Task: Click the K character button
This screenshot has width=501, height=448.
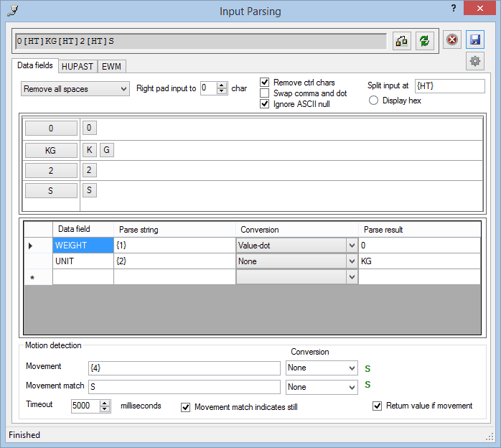Action: tap(90, 150)
